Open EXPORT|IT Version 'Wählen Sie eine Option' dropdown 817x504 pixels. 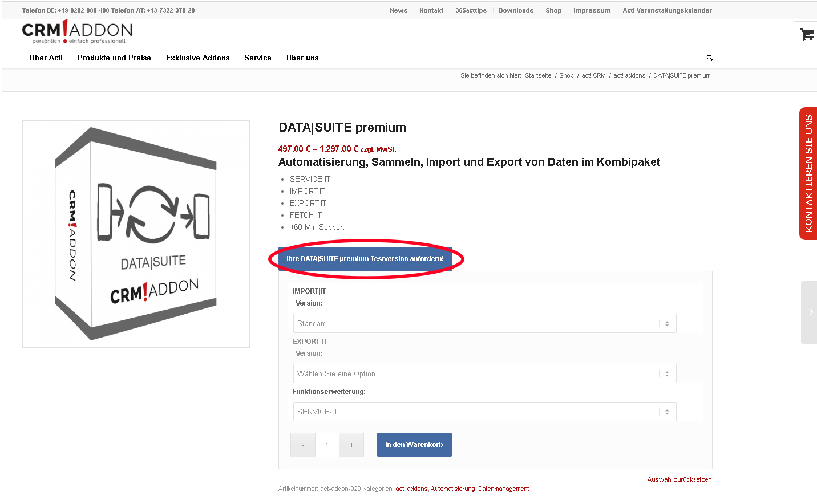[484, 373]
